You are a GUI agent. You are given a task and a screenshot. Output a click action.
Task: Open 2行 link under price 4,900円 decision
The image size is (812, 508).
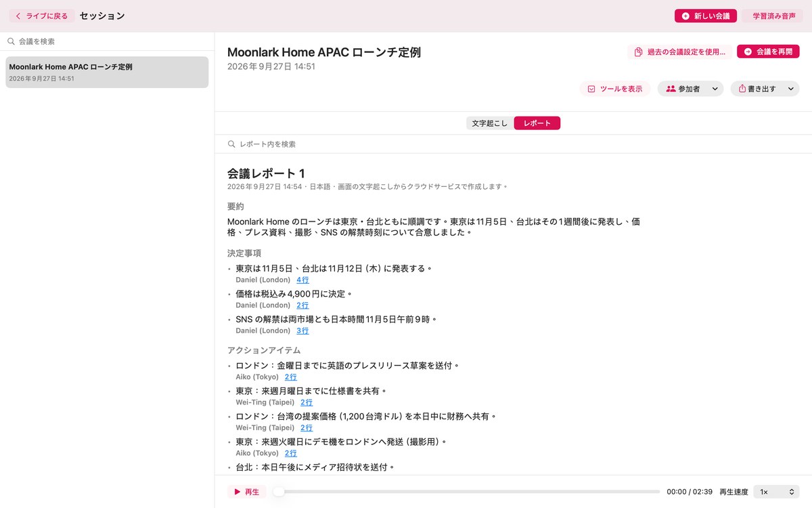[x=302, y=305]
